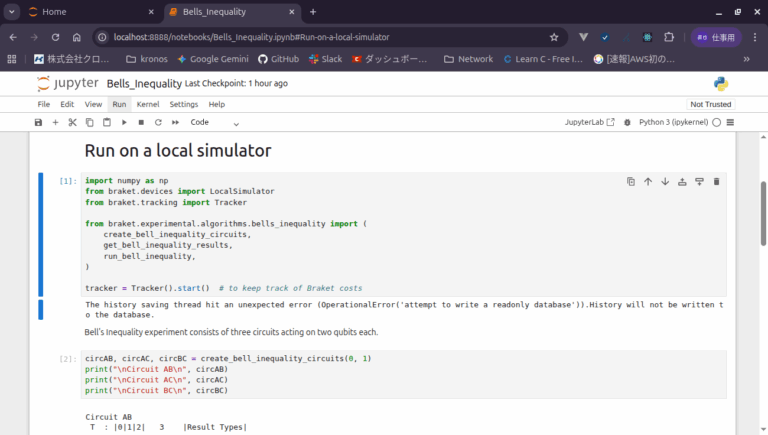Copy the selected cell from toolbar
The height and width of the screenshot is (435, 768).
(90, 122)
